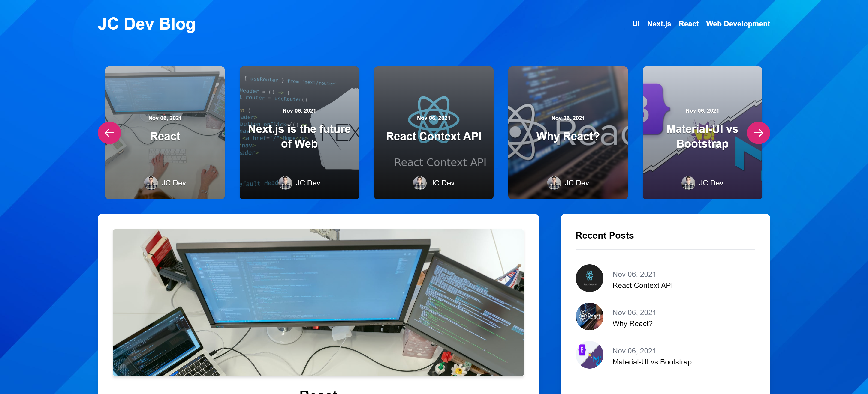Open the Why React? recent post link
This screenshot has width=868, height=394.
pos(632,324)
